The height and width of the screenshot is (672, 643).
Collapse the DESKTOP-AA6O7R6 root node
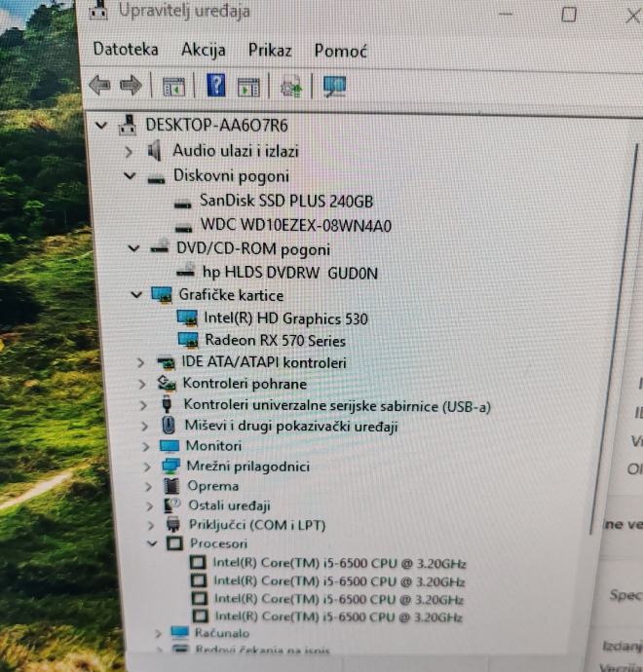pos(101,125)
